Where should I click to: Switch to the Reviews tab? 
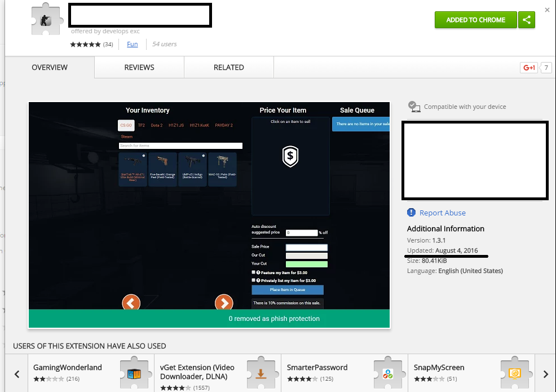[x=139, y=68]
